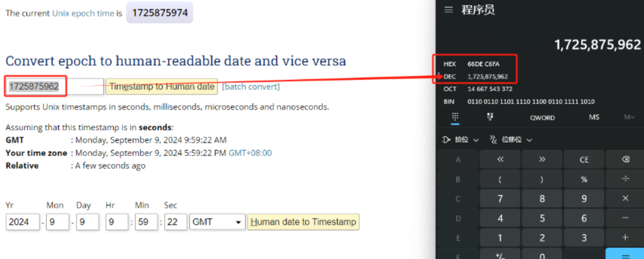Click the divide ÷ key
The width and height of the screenshot is (644, 259).
coord(625,179)
